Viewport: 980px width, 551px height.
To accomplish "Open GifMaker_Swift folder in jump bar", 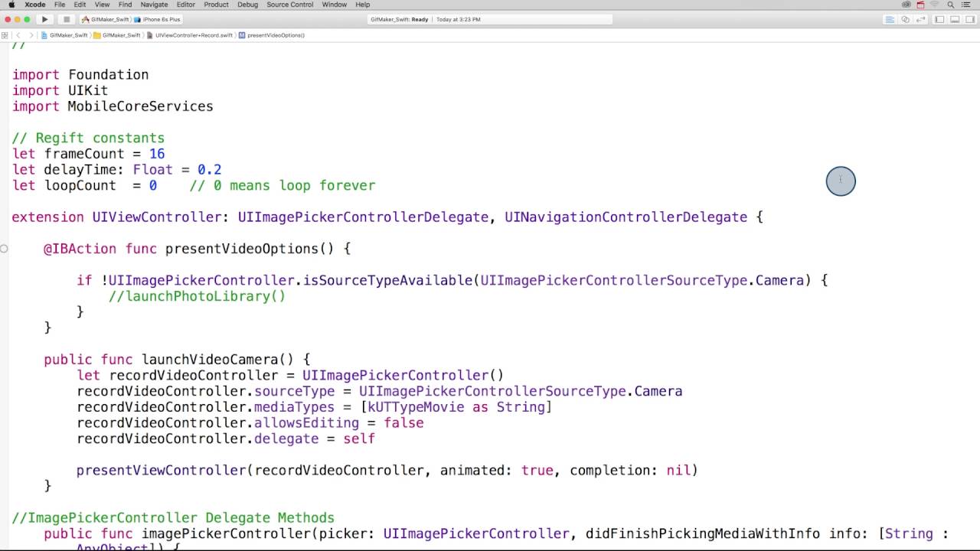I will pyautogui.click(x=117, y=35).
